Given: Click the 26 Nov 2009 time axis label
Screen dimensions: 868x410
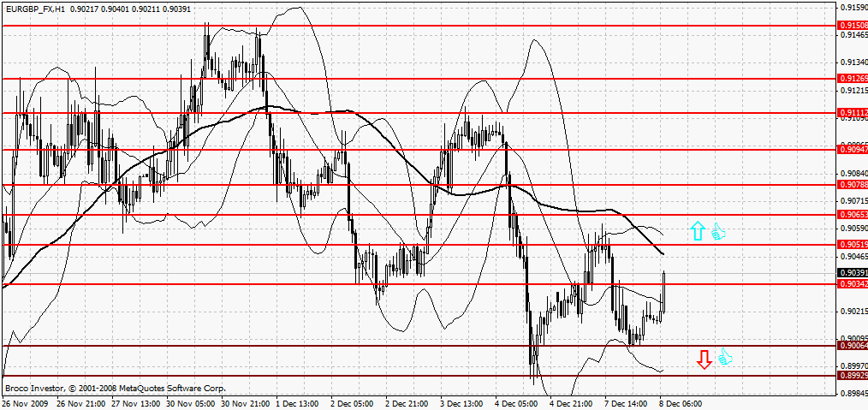Looking at the screenshot, I should 24,404.
